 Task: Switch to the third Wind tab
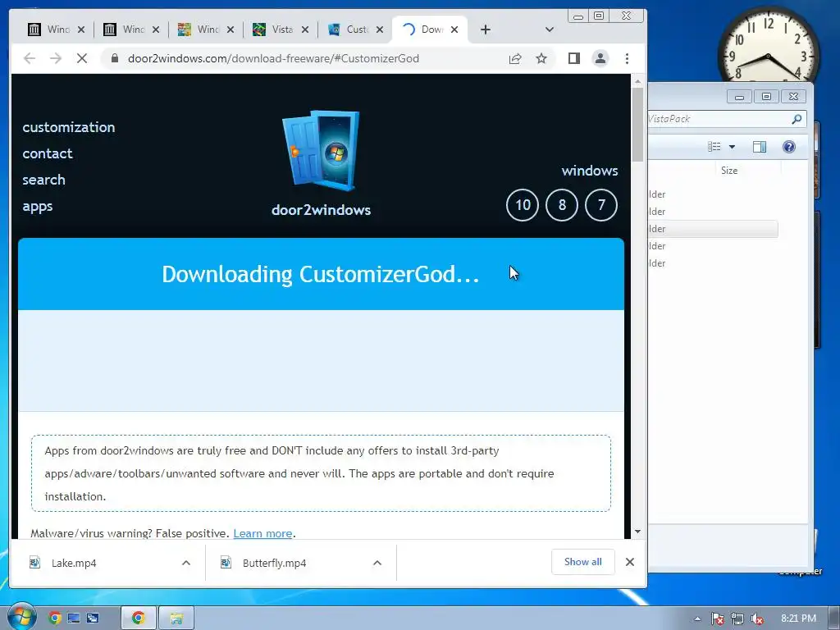coord(200,30)
